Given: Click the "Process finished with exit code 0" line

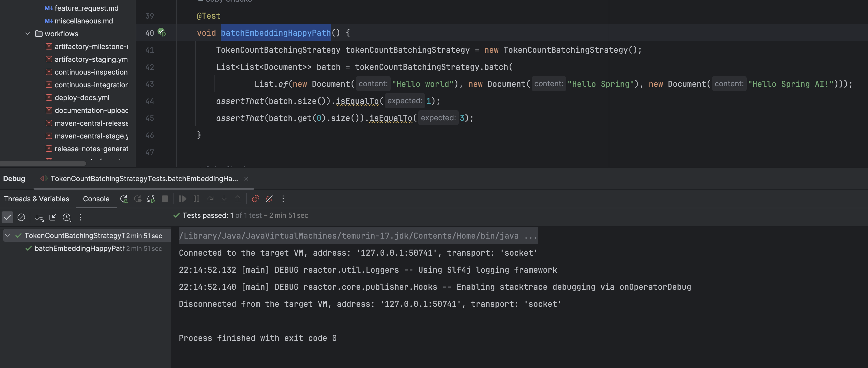Looking at the screenshot, I should click(257, 338).
